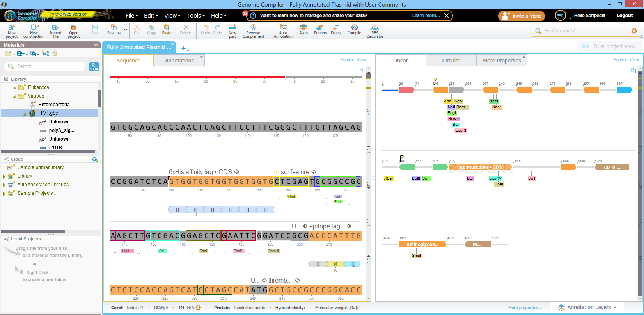Viewport: 644px width, 315px height.
Task: Switch to the Circular tab
Action: (451, 61)
